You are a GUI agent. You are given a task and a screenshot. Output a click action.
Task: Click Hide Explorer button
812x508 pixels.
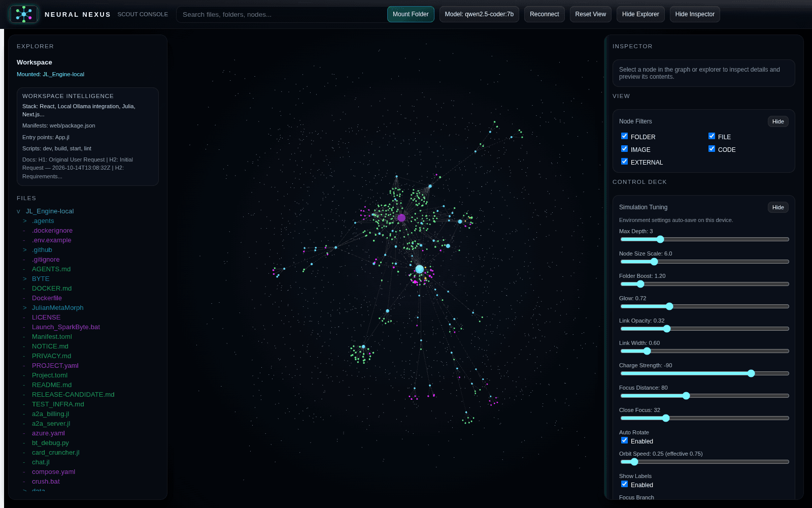point(640,14)
